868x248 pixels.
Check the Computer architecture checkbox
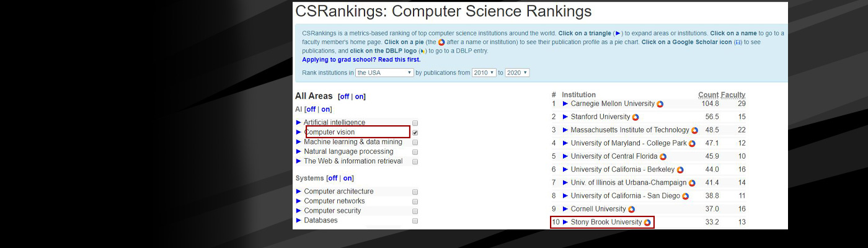[415, 192]
